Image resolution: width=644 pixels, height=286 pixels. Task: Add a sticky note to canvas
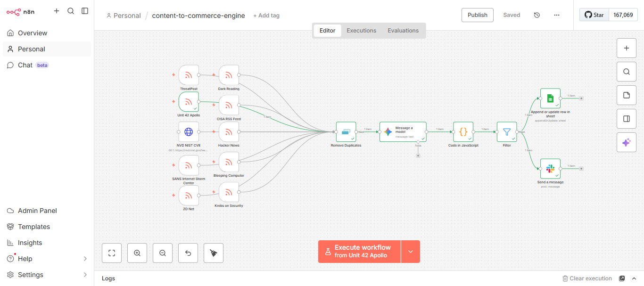point(627,95)
